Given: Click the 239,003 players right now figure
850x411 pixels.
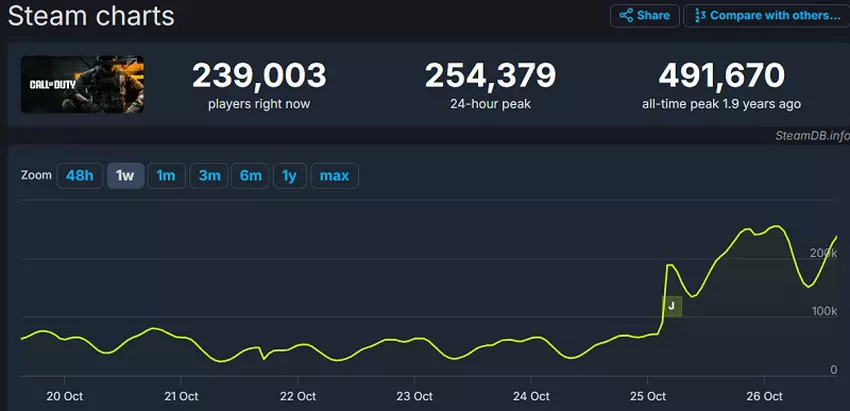Looking at the screenshot, I should coord(259,76).
